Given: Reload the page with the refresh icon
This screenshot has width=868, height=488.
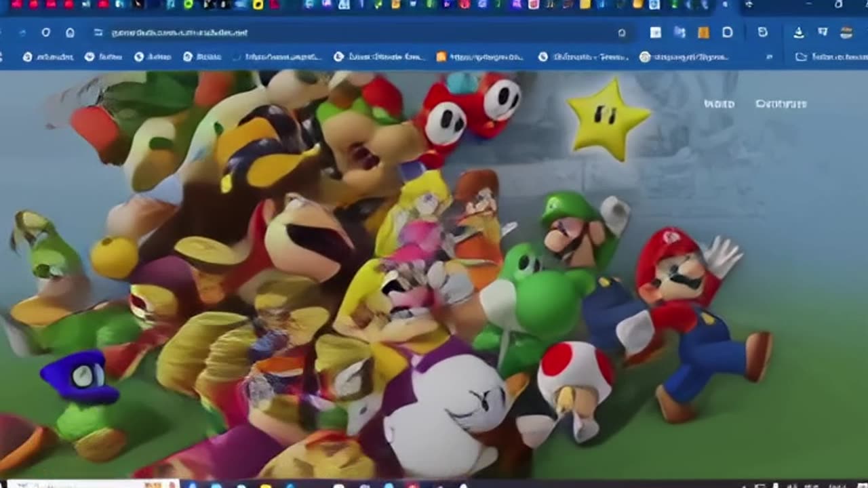Looking at the screenshot, I should coord(45,33).
